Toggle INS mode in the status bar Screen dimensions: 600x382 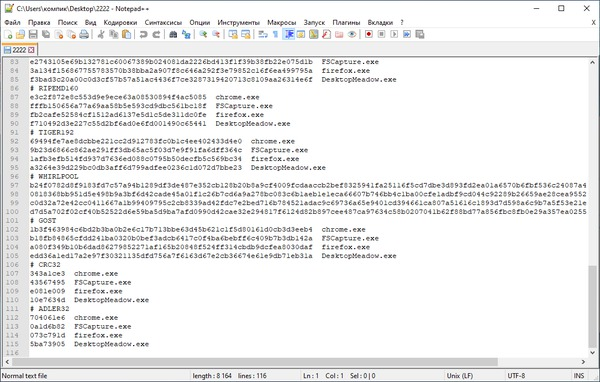click(579, 376)
